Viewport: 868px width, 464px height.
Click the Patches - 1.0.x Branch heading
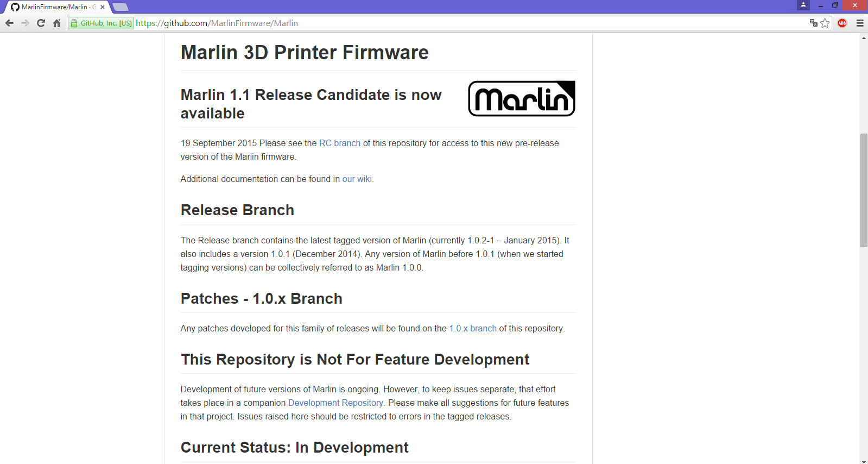(262, 299)
